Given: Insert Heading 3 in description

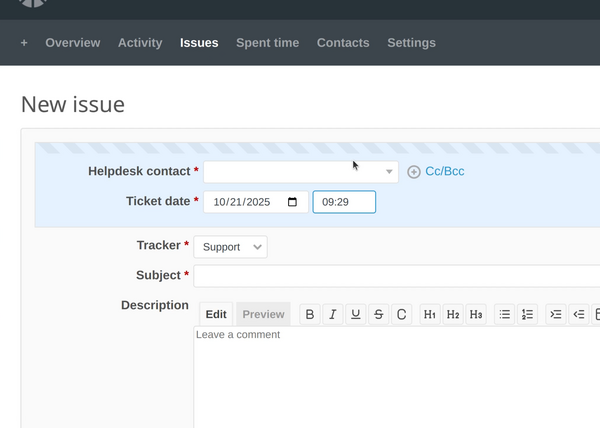Looking at the screenshot, I should (476, 314).
